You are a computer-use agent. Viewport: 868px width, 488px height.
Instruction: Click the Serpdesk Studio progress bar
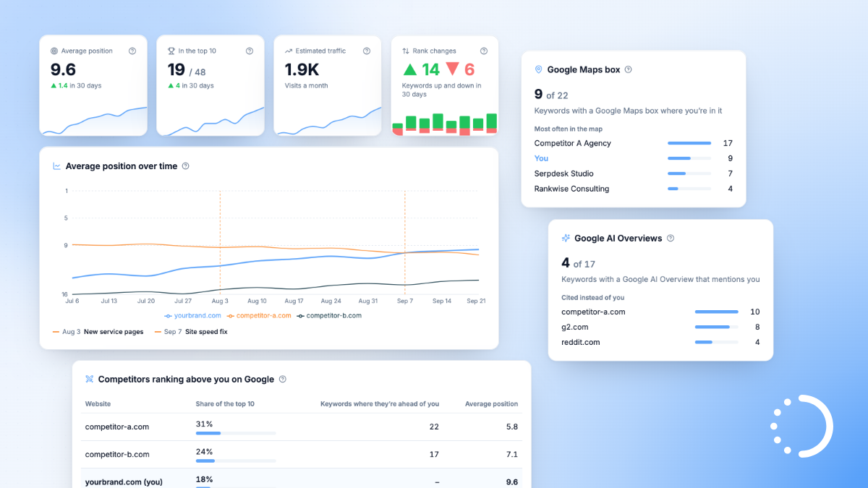689,174
